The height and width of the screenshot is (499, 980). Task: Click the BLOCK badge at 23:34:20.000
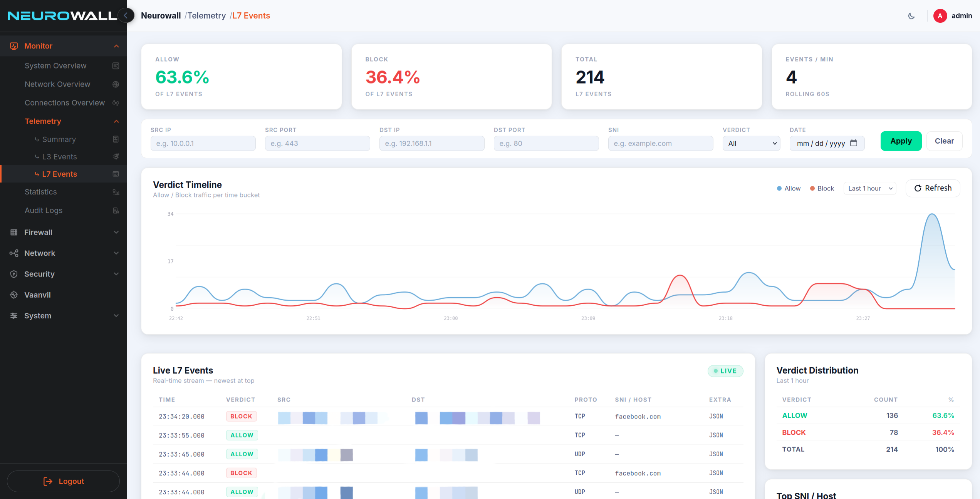click(x=241, y=416)
